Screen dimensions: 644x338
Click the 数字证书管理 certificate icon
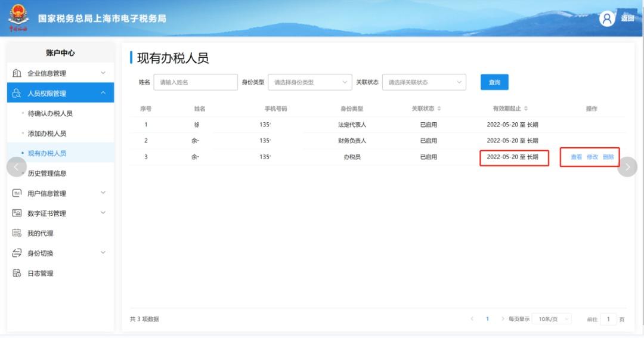17,213
